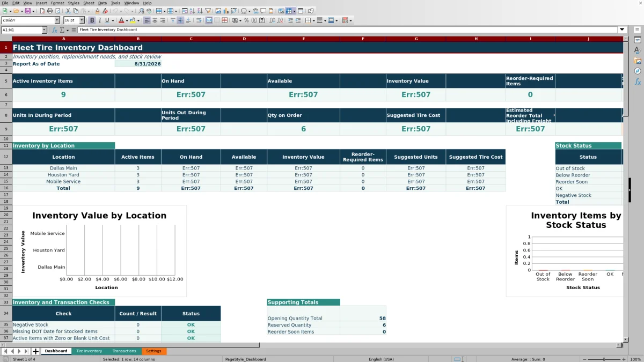Click row header 9

[x=6, y=129]
